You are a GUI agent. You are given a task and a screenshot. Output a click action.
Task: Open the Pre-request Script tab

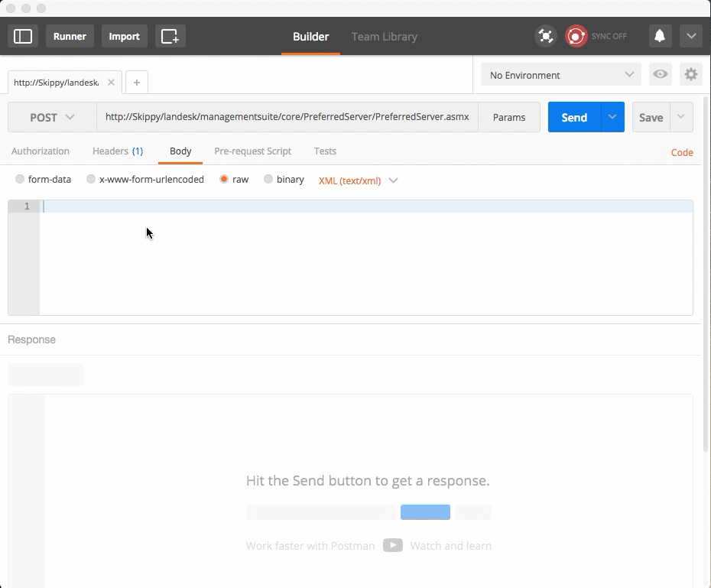(252, 151)
